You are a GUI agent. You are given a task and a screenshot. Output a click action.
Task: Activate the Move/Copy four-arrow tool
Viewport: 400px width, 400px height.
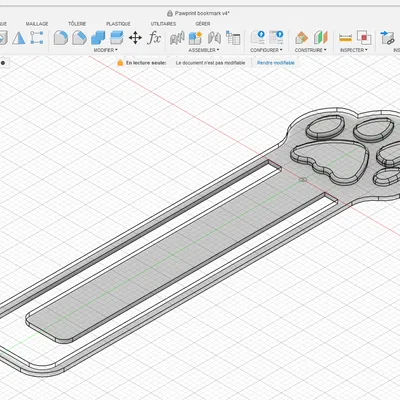[135, 38]
